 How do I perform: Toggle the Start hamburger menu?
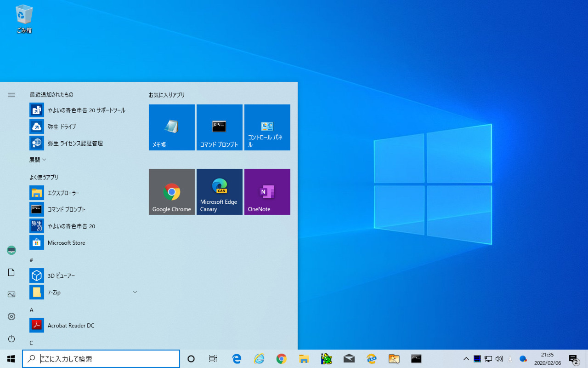pyautogui.click(x=11, y=95)
